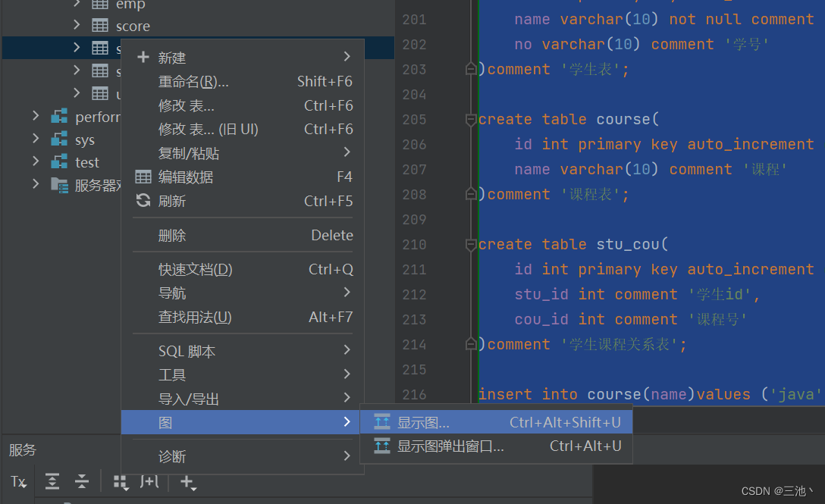Open the 导航 submenu
This screenshot has width=825, height=504.
(x=243, y=293)
